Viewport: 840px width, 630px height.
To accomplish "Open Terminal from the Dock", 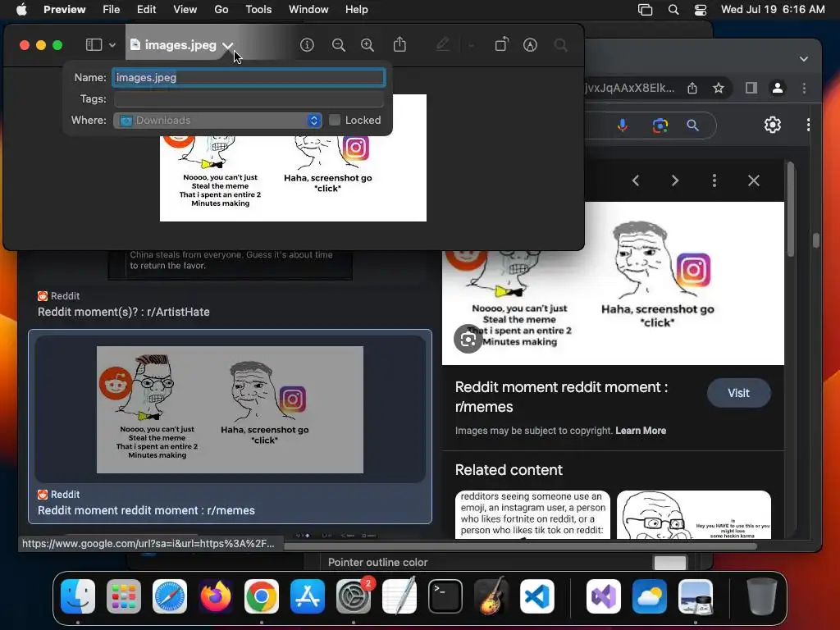I will coord(445,596).
